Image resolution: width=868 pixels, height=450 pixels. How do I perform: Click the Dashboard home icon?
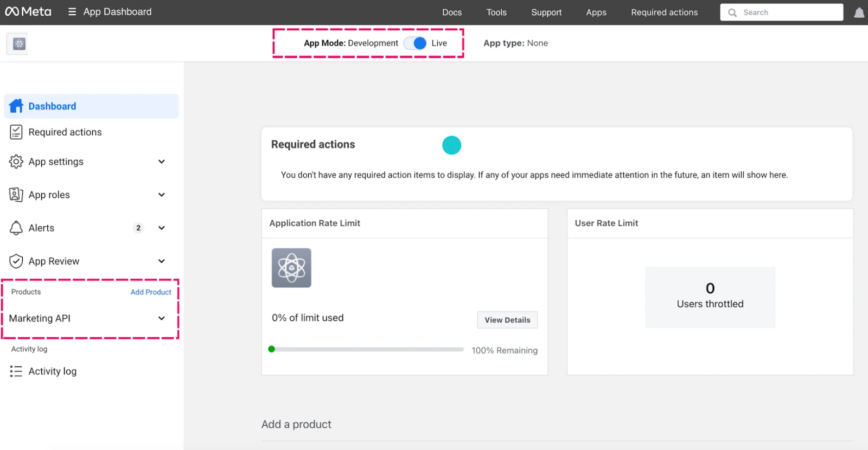click(16, 106)
